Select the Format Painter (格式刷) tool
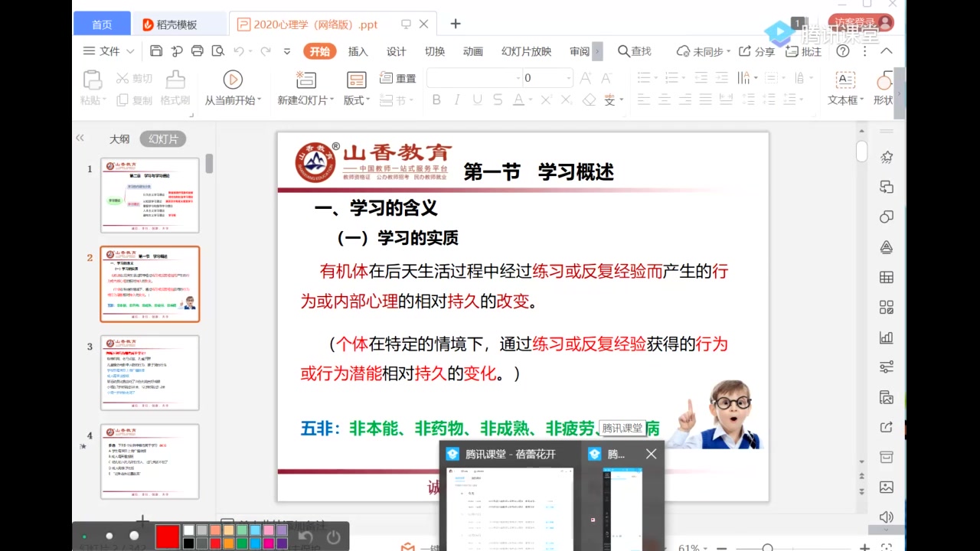The image size is (980, 551). tap(175, 88)
